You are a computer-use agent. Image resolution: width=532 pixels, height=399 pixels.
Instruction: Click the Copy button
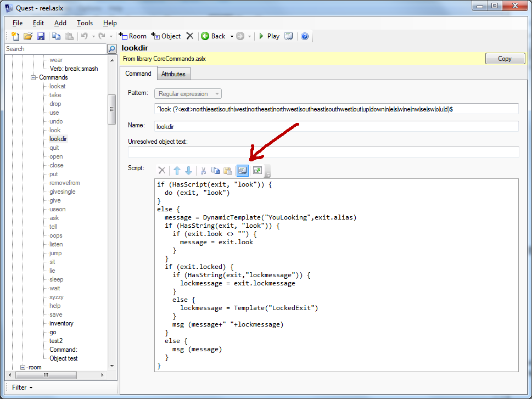click(505, 59)
